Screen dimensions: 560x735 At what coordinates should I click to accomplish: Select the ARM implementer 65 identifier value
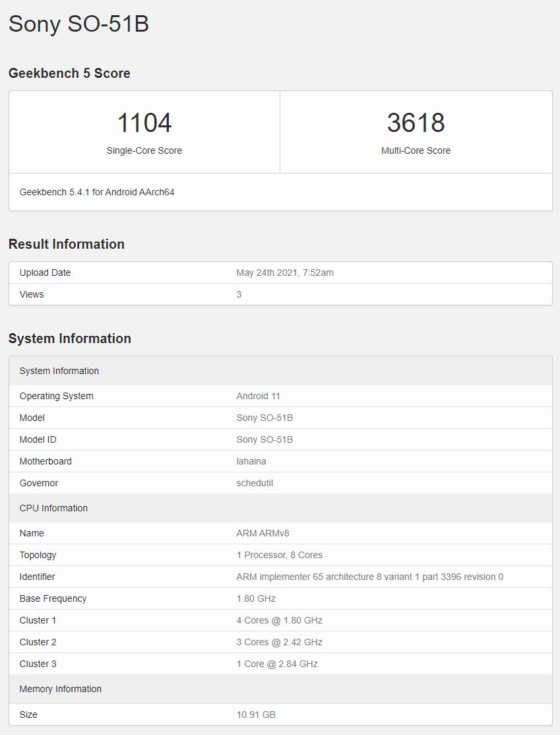point(370,577)
